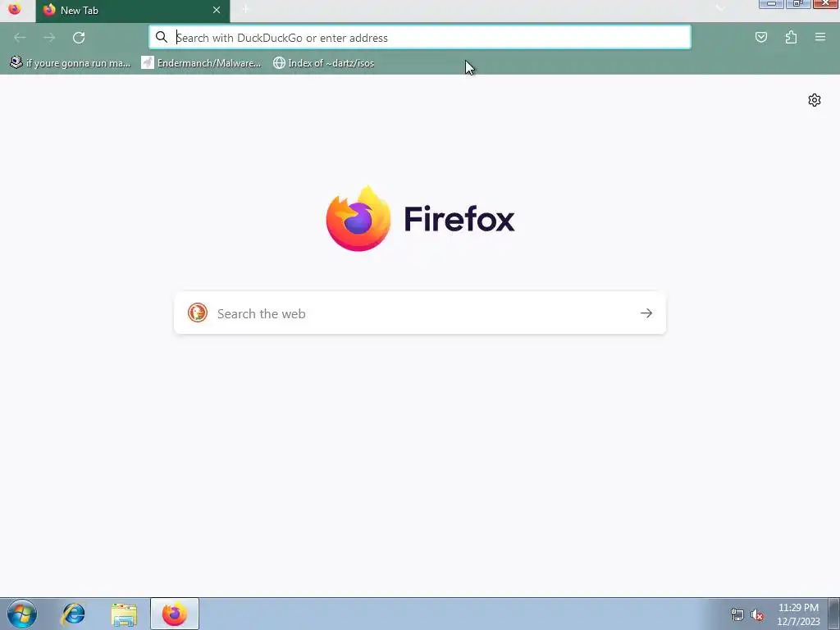The width and height of the screenshot is (840, 630).
Task: Open the Save to Pocket button
Action: [x=760, y=37]
